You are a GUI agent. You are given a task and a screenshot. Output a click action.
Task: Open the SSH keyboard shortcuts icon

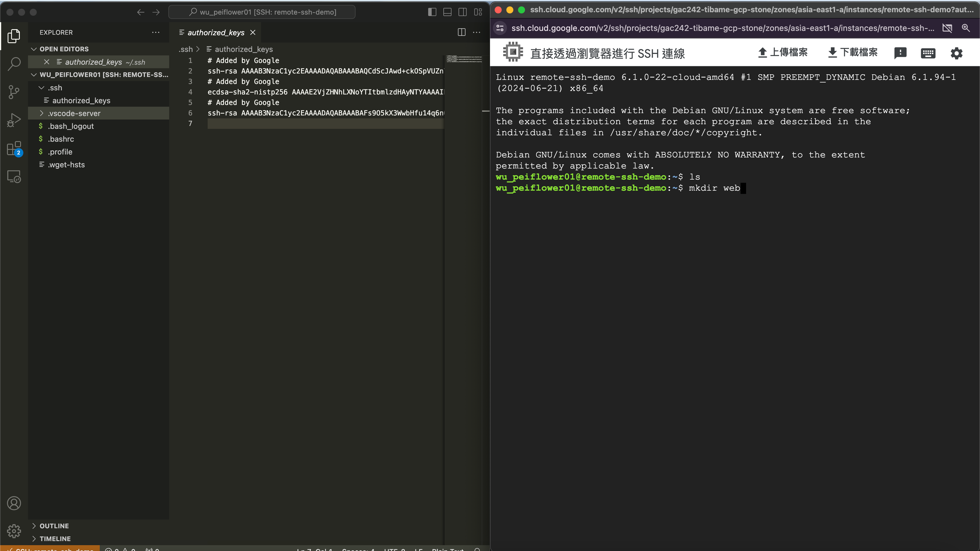click(928, 53)
